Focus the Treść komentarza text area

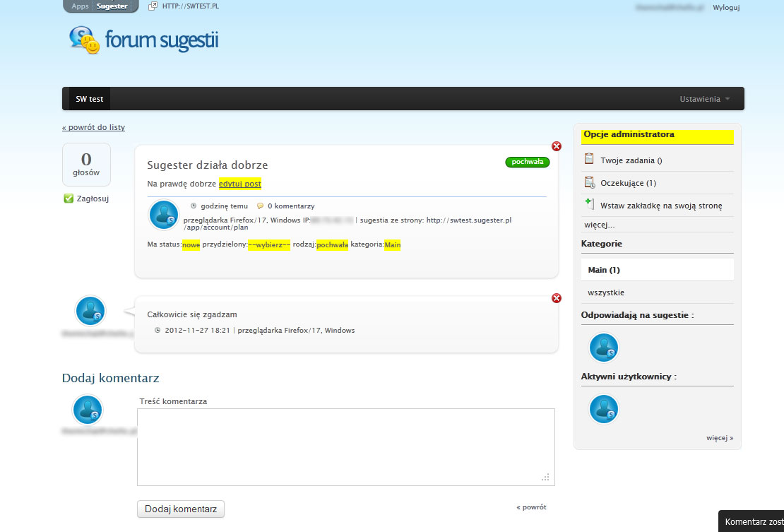coord(346,447)
